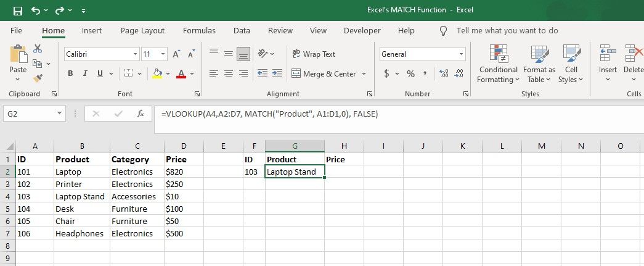Click the Save icon in title bar

coord(18,10)
